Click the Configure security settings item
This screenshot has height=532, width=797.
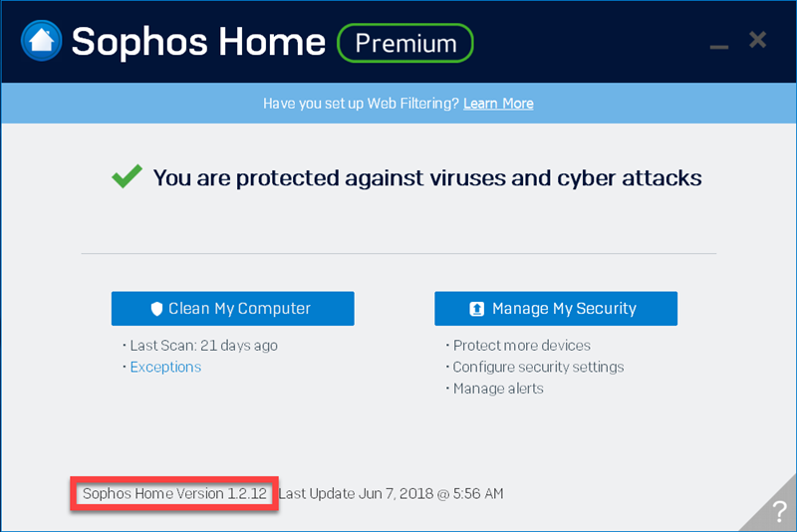click(x=538, y=367)
